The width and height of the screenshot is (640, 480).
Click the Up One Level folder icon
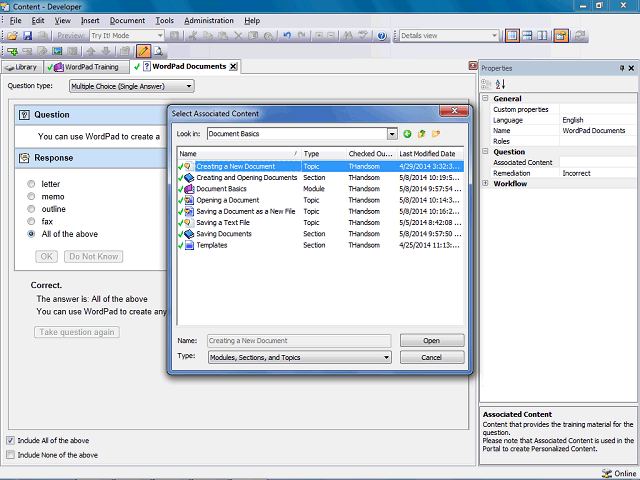click(x=421, y=134)
